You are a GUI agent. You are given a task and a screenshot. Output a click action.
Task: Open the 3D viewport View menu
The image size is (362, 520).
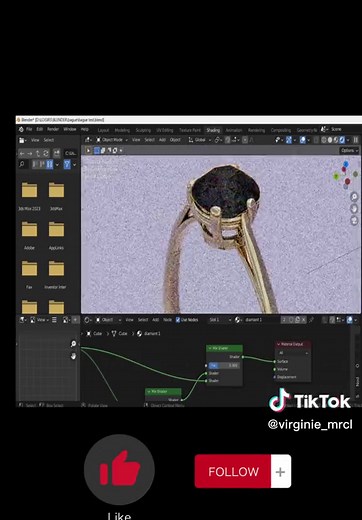[x=136, y=140]
